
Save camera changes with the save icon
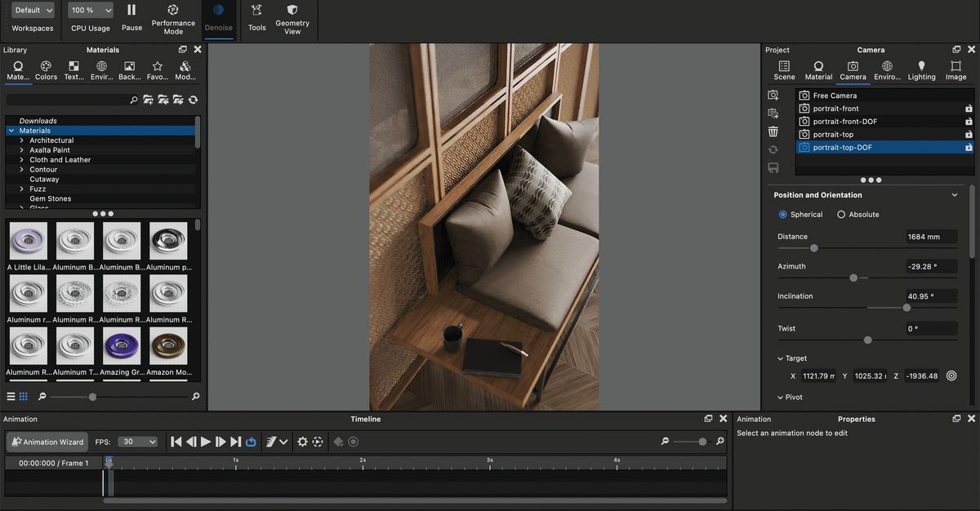coord(773,167)
